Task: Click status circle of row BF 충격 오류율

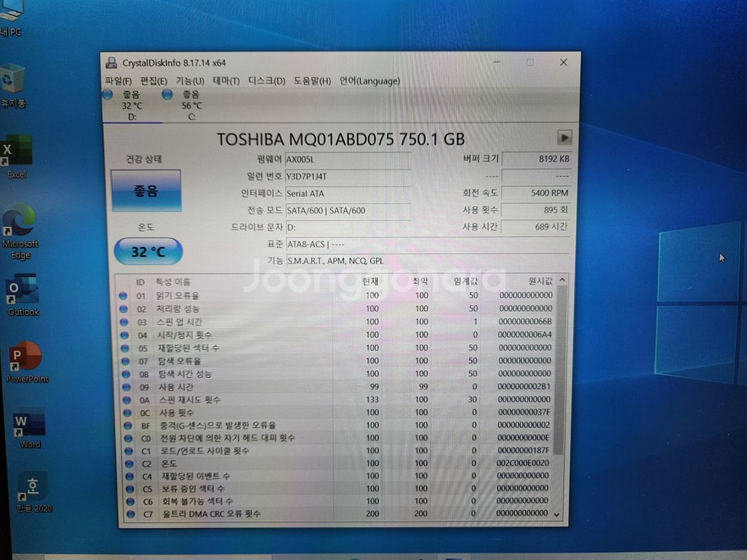Action: click(x=128, y=426)
